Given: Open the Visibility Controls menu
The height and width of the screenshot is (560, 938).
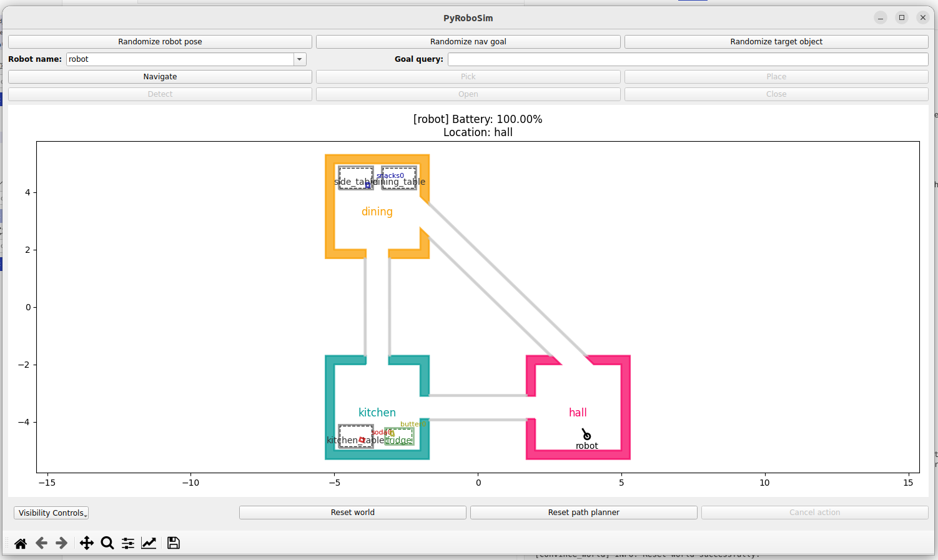Looking at the screenshot, I should point(51,513).
